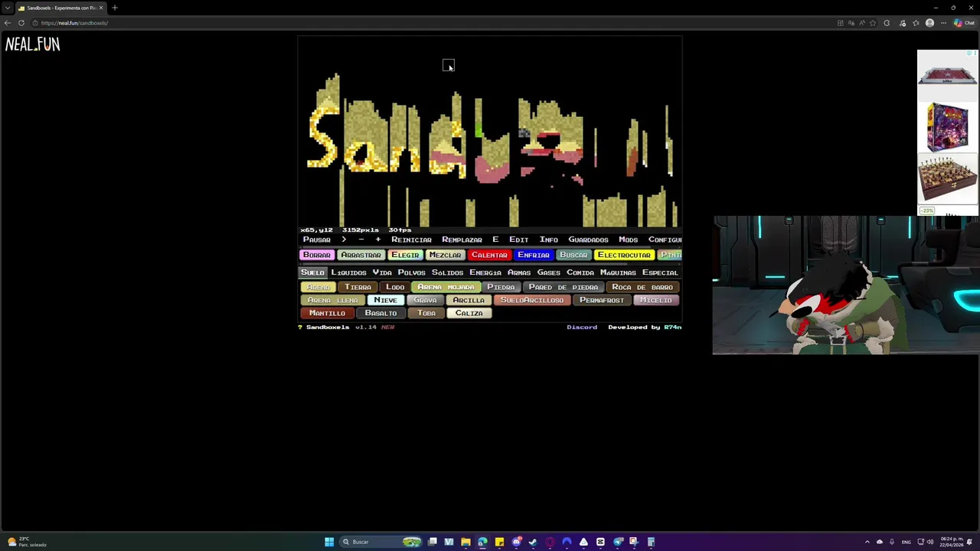Open the R74n developer link
Viewport: 980px width, 551px height.
672,327
